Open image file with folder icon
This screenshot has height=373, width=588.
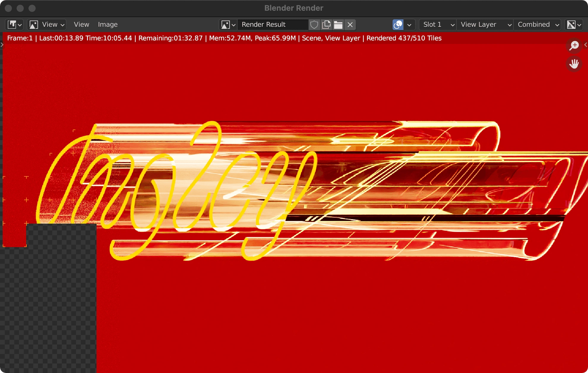pyautogui.click(x=338, y=25)
